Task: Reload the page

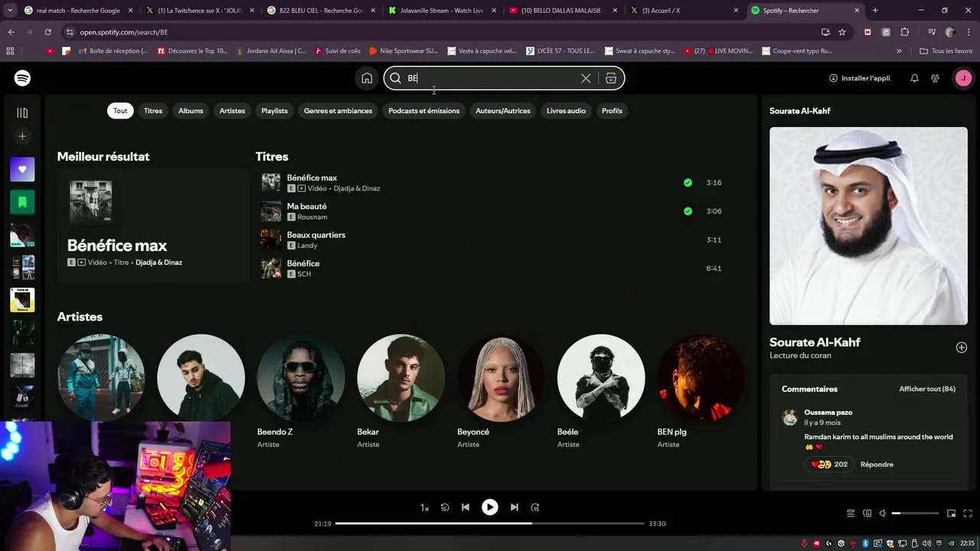Action: (x=47, y=32)
